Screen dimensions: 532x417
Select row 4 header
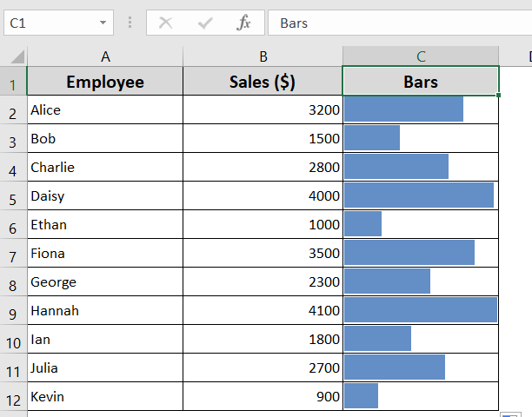click(13, 167)
